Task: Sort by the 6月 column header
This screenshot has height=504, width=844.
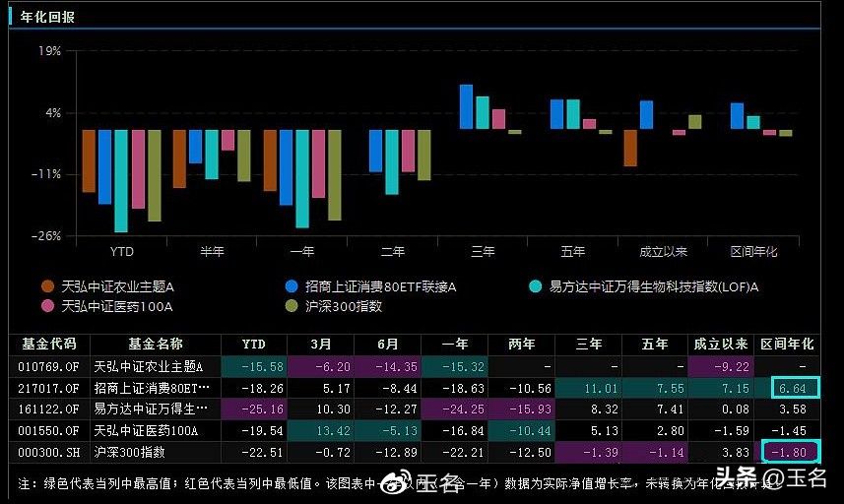Action: point(388,345)
